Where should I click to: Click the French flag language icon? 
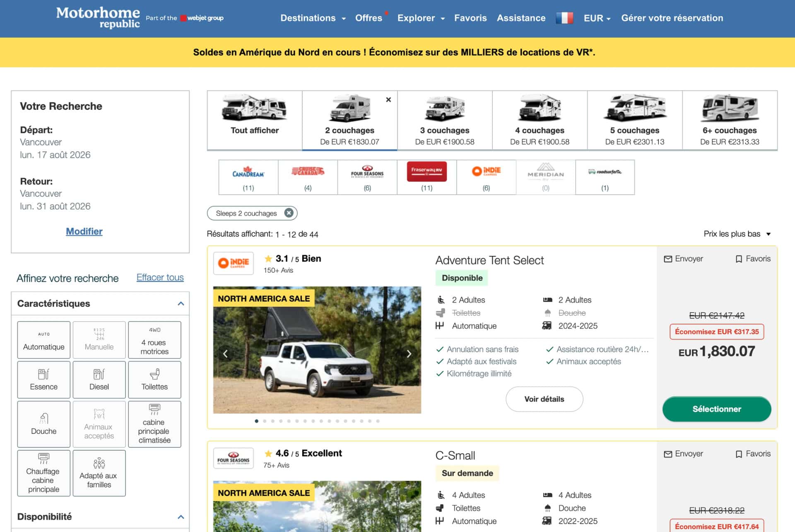click(x=564, y=18)
